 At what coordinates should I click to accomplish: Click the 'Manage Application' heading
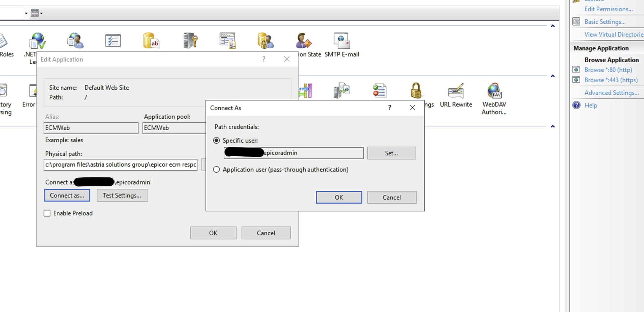click(x=601, y=48)
